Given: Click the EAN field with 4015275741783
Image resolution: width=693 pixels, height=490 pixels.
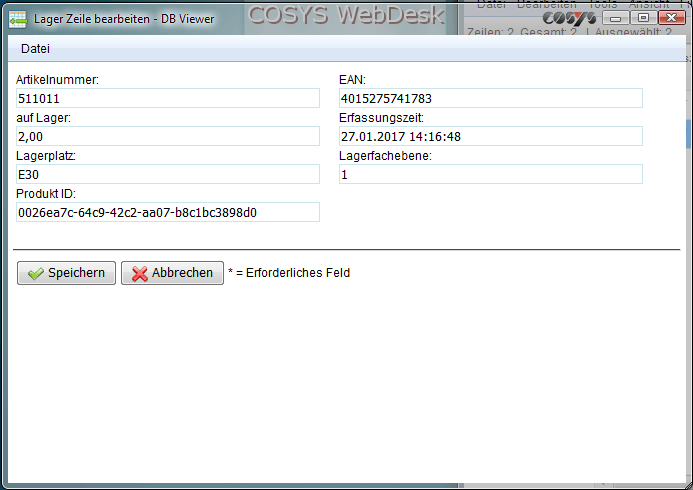Looking at the screenshot, I should coord(491,98).
